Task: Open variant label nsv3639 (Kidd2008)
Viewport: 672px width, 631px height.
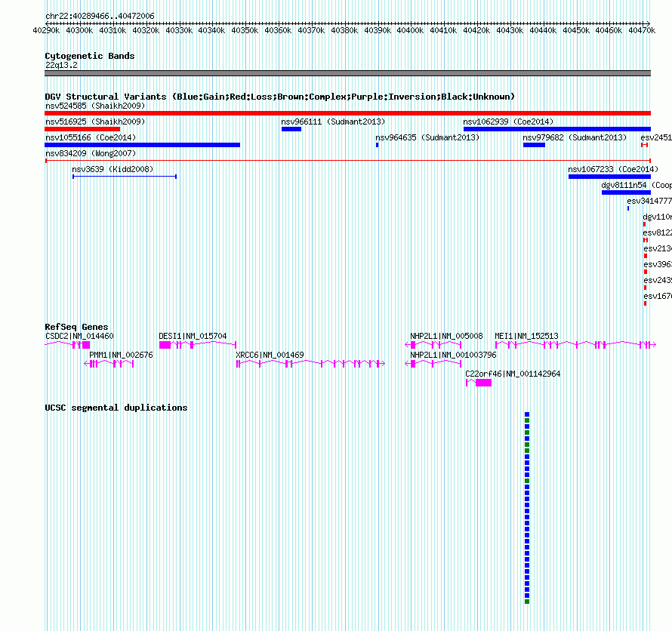Action: coord(113,169)
